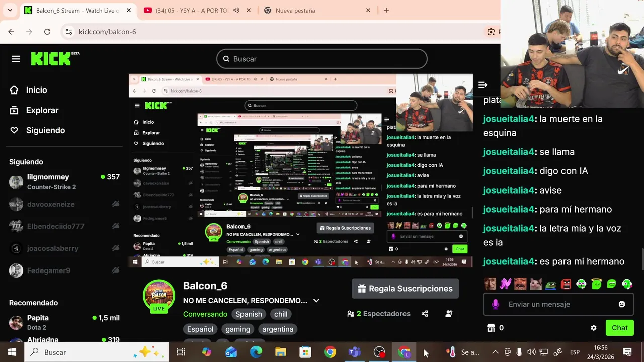Insert the glasses man face emote

pyautogui.click(x=490, y=284)
